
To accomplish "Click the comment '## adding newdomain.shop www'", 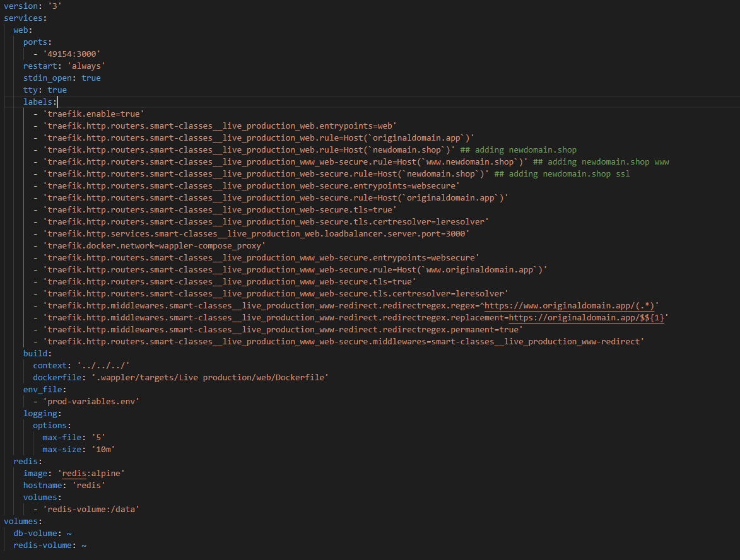I will (x=601, y=162).
